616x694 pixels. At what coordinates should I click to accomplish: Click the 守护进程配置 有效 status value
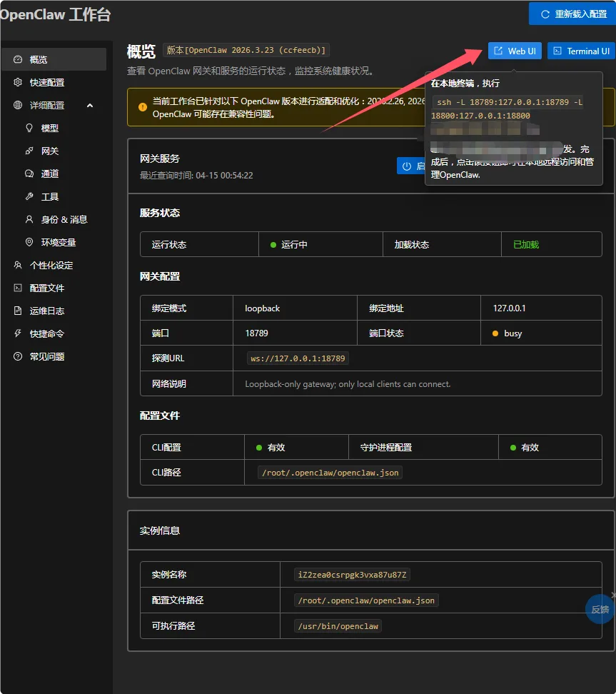tap(525, 448)
